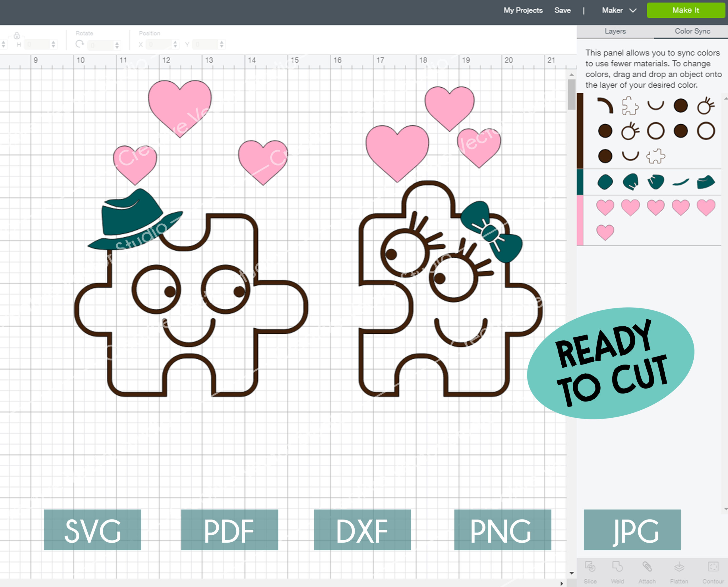
Task: Click the Rotate angle input field
Action: pos(101,45)
